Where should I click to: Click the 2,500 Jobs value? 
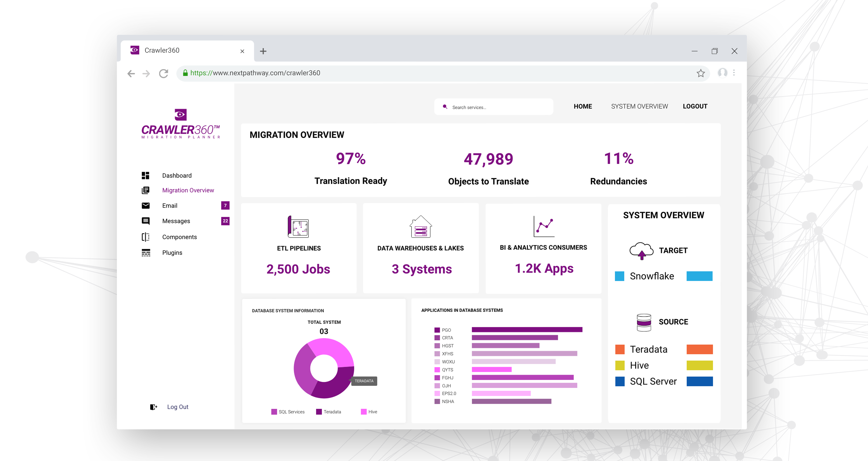pyautogui.click(x=298, y=269)
